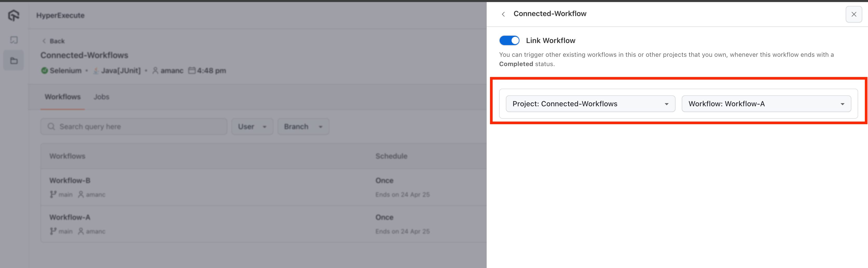Screen dimensions: 868x268
Task: Switch to the Jobs tab
Action: (x=101, y=97)
